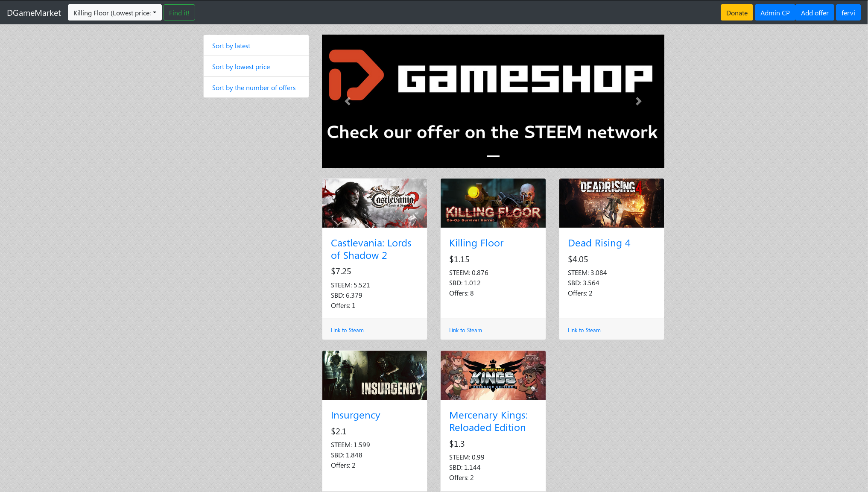Screen dimensions: 868x492
Task: Open the Killing Floor cover thumbnail
Action: pyautogui.click(x=493, y=203)
